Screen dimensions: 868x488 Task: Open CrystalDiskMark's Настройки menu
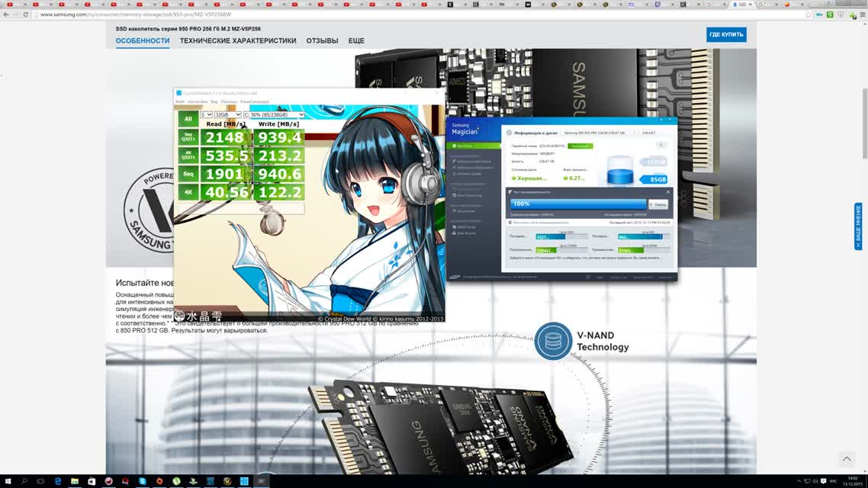tap(198, 102)
